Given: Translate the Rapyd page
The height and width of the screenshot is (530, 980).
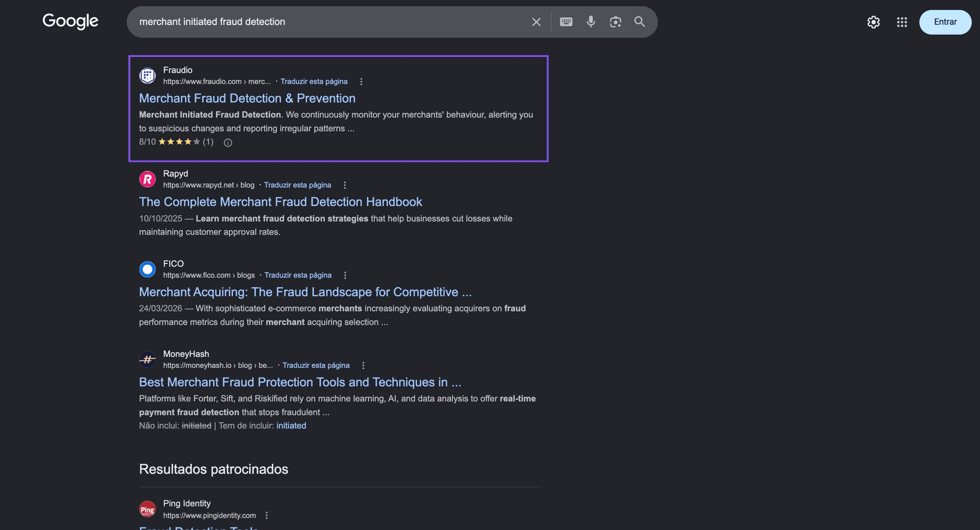Looking at the screenshot, I should [x=298, y=185].
